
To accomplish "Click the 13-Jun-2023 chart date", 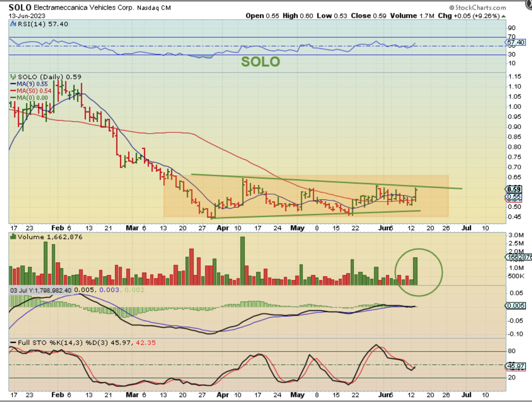I will (27, 16).
